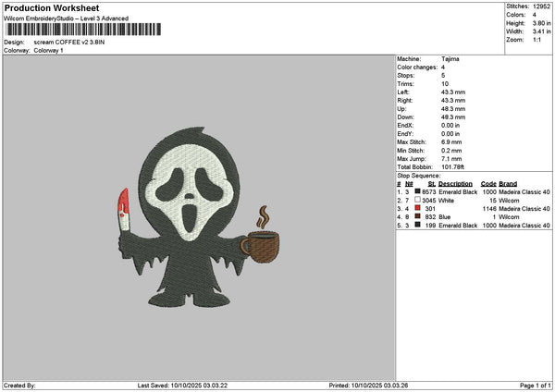Select the Wilcom EmbroideryStudio Level 3 Advanced line
The width and height of the screenshot is (555, 392).
pos(67,18)
